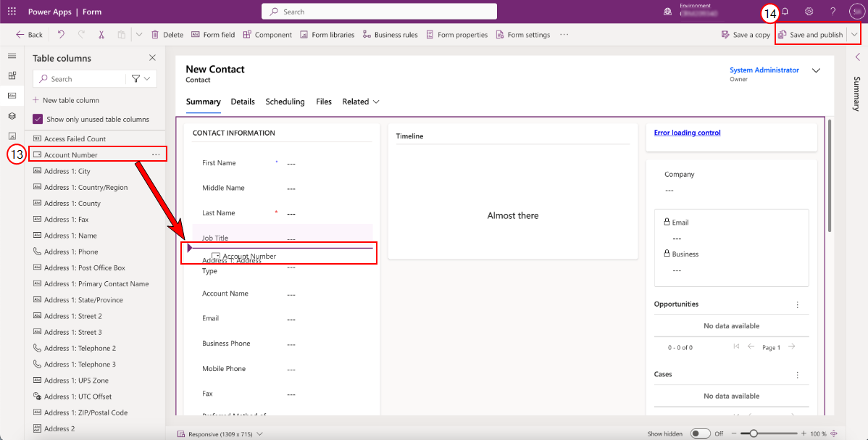Show more toolbar commands ellipsis
The width and height of the screenshot is (868, 440).
pyautogui.click(x=564, y=34)
